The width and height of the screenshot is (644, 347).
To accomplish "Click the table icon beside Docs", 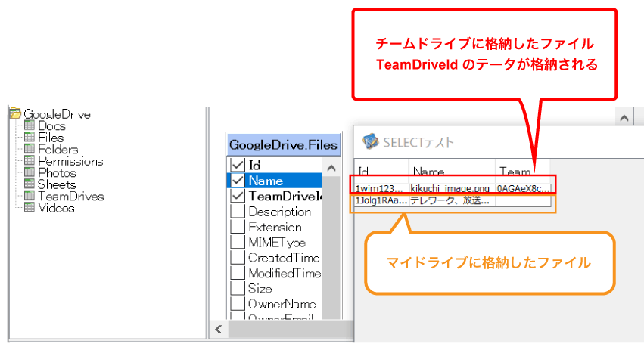I will tap(30, 125).
